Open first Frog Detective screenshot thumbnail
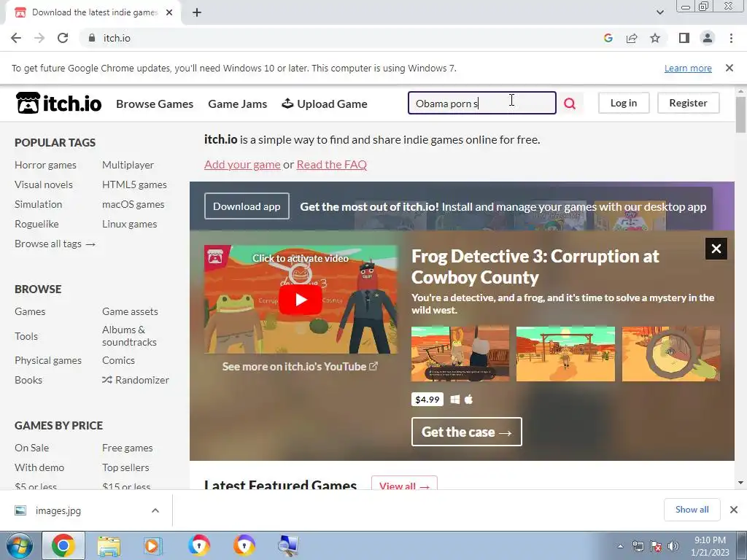This screenshot has height=560, width=747. 460,354
